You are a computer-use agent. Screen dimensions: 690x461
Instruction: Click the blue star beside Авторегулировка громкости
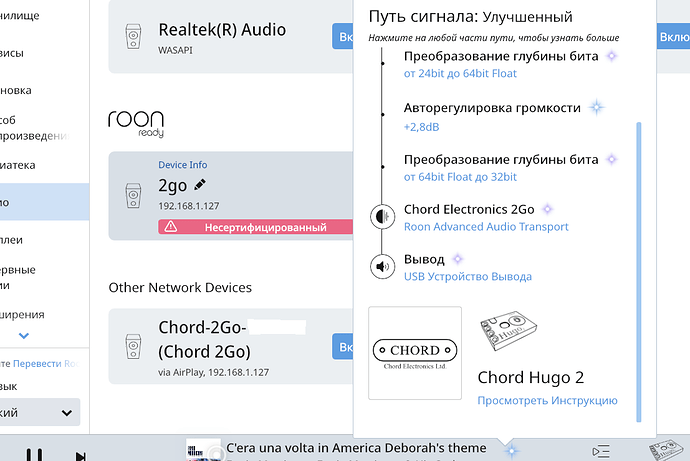click(x=597, y=107)
